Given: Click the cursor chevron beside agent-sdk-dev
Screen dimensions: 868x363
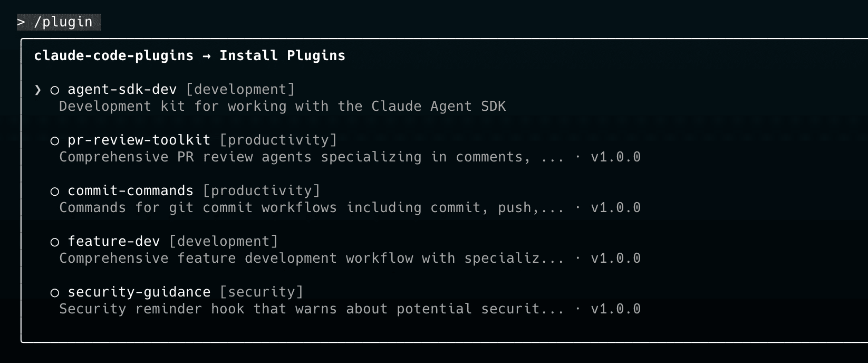Looking at the screenshot, I should tap(37, 90).
